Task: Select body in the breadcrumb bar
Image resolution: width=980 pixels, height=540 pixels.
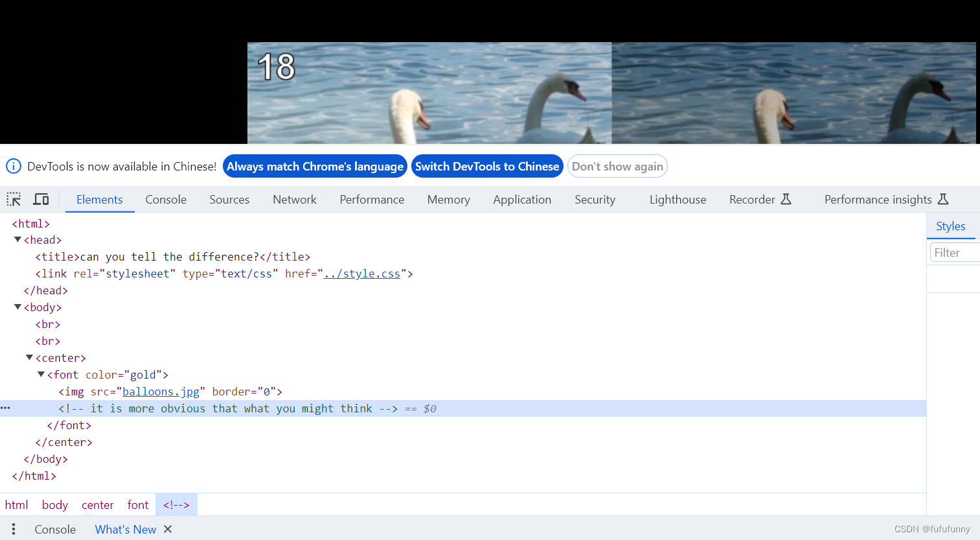Action: click(55, 504)
